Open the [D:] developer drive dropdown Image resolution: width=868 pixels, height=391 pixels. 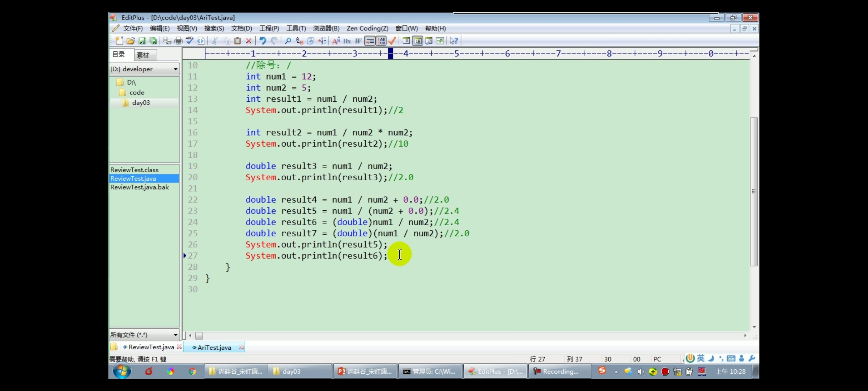tap(144, 69)
